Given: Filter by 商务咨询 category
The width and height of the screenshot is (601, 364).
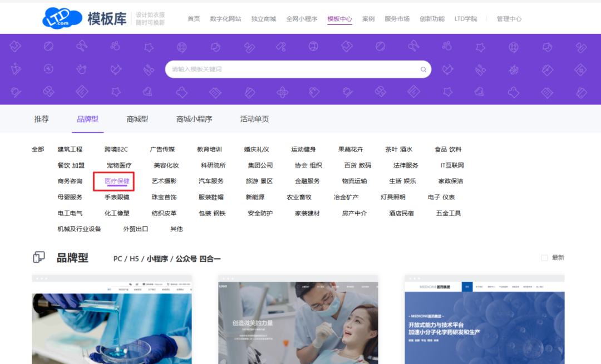Looking at the screenshot, I should click(x=70, y=181).
